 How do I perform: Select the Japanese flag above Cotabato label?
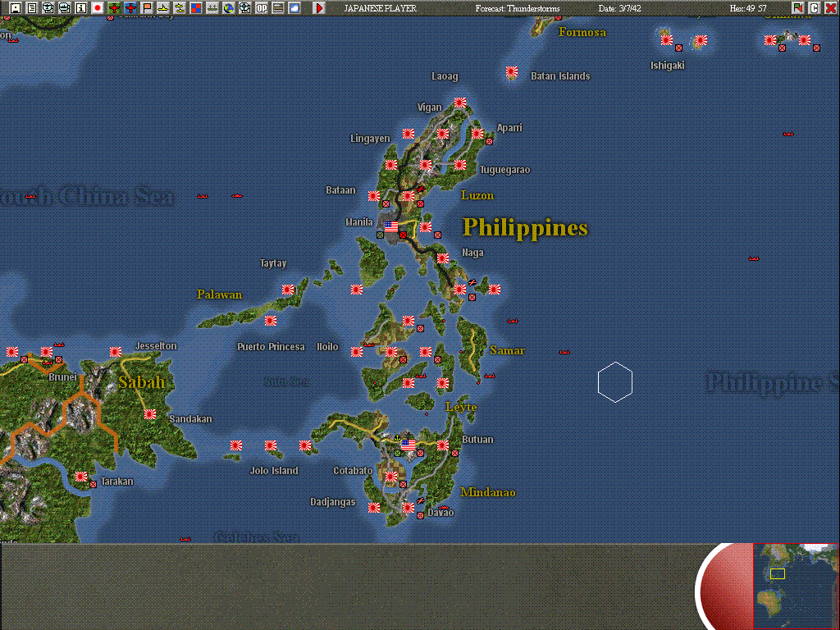[x=391, y=477]
